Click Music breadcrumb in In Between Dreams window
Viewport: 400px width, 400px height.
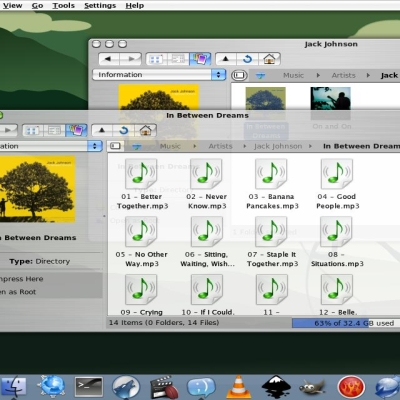(x=170, y=146)
